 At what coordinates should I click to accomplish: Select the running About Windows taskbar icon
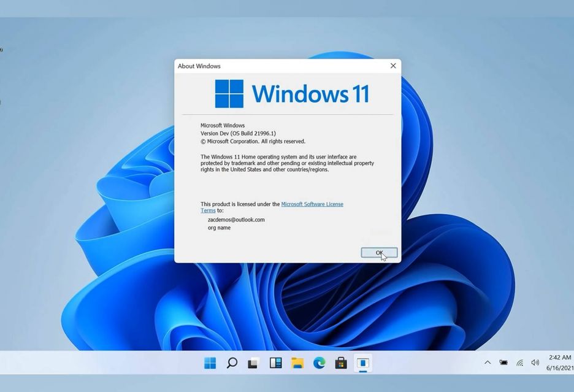coord(362,363)
